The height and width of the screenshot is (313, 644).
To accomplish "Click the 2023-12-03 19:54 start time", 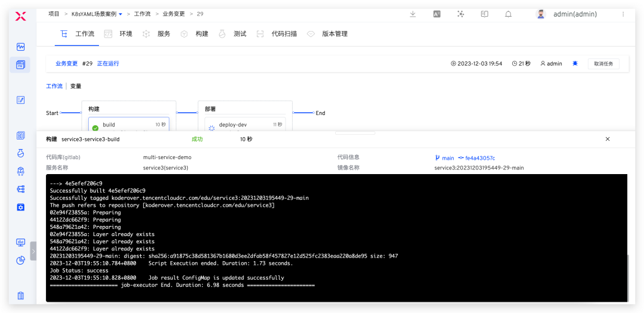I will [x=476, y=64].
